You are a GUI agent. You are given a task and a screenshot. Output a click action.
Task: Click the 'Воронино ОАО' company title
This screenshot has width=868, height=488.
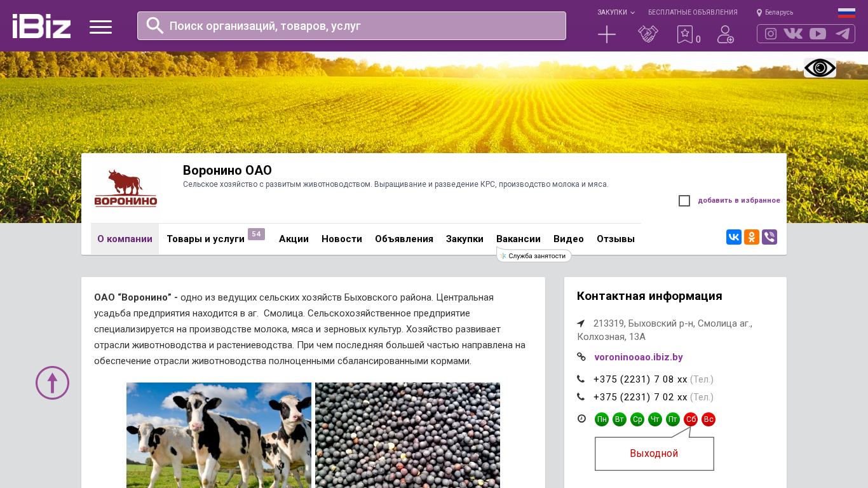coord(227,170)
